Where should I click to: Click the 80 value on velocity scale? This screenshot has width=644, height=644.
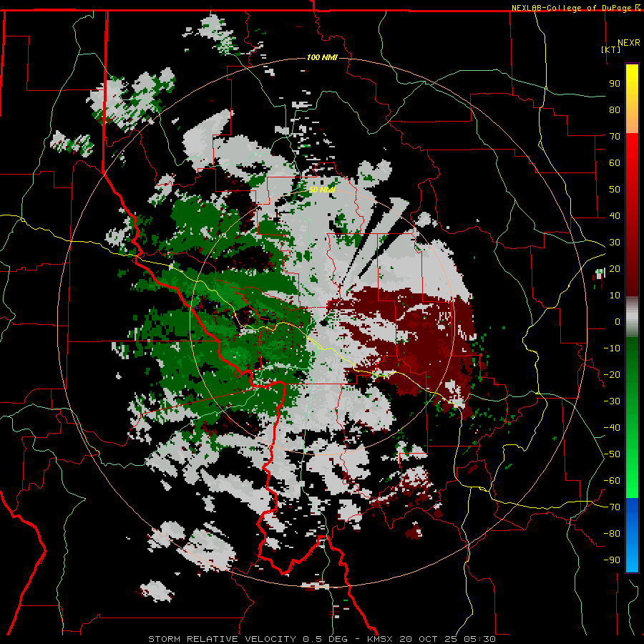pyautogui.click(x=615, y=109)
